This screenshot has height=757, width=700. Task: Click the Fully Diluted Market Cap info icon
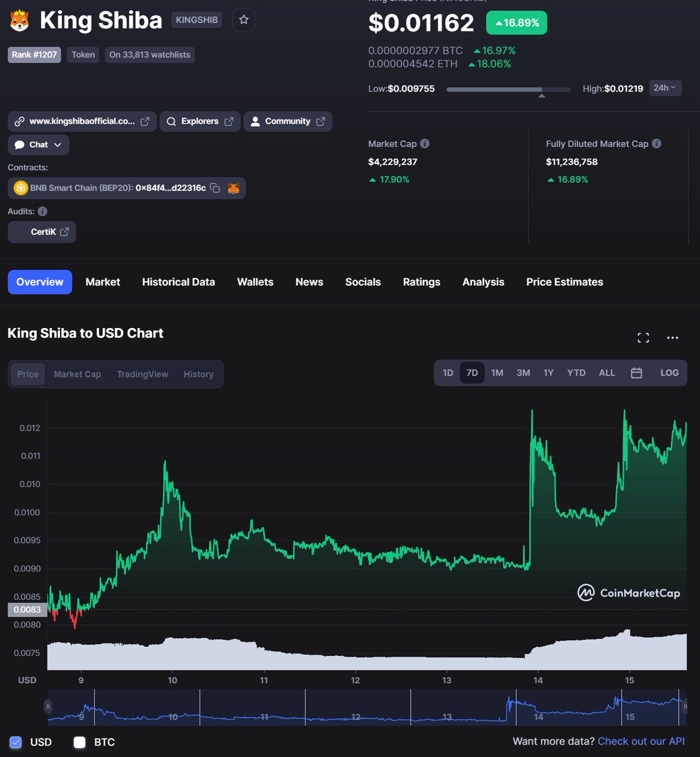click(656, 144)
